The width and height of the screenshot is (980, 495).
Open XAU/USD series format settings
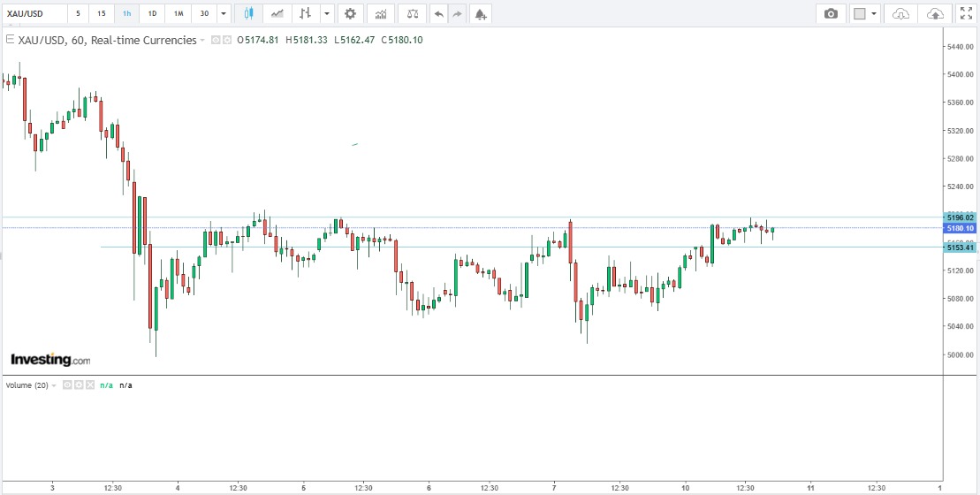(x=226, y=40)
